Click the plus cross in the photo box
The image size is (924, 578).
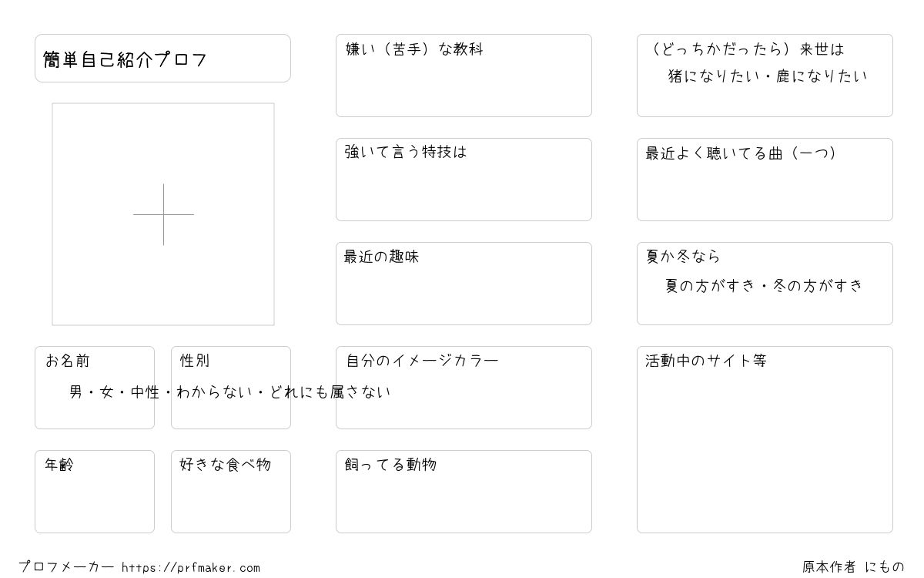click(163, 214)
